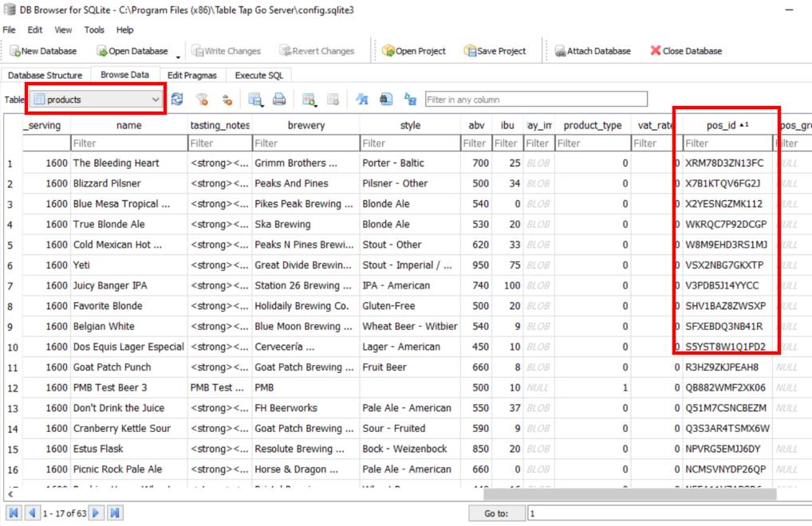Print the table data
This screenshot has height=526, width=812.
(x=279, y=99)
